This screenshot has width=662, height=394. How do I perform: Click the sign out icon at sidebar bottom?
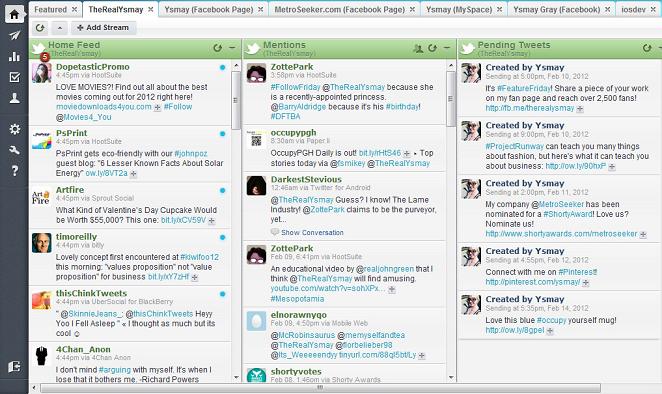coord(14,367)
